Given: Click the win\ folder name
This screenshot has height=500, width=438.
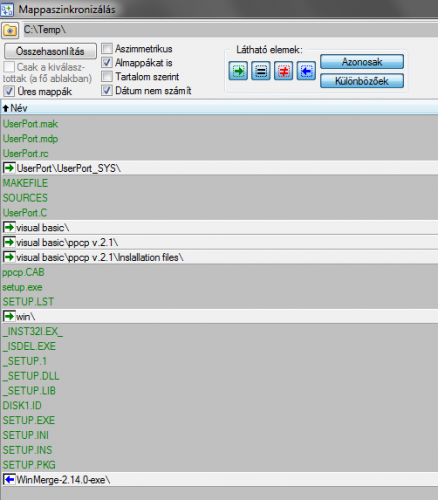Looking at the screenshot, I should tap(26, 316).
